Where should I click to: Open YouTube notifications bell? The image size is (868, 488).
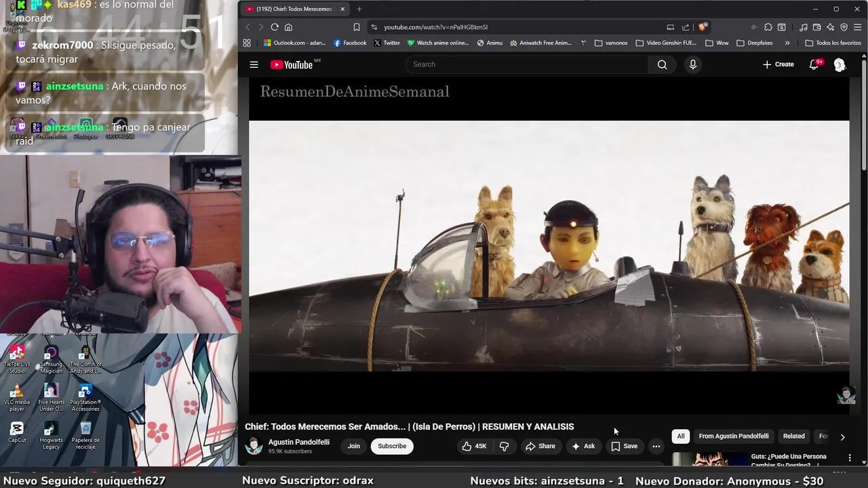(x=814, y=64)
